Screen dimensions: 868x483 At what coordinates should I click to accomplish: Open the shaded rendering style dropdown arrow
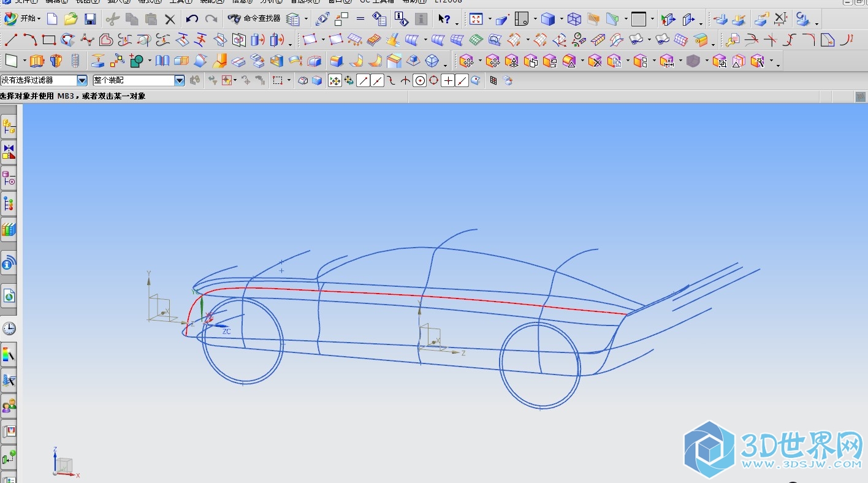click(560, 19)
